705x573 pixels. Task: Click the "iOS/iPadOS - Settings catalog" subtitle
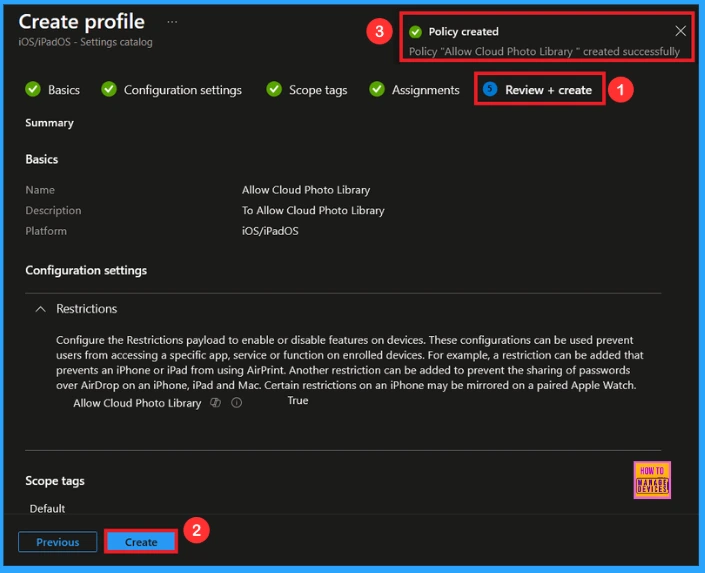(85, 42)
